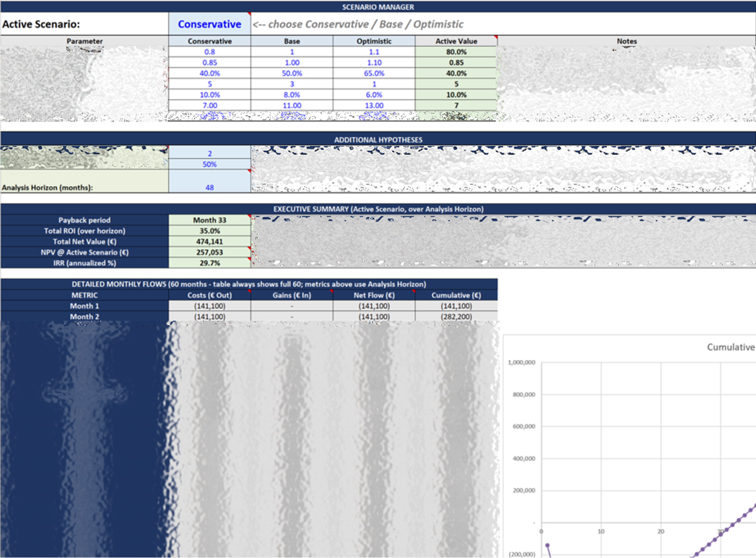Select the SCENARIO MANAGER header bar

(378, 7)
